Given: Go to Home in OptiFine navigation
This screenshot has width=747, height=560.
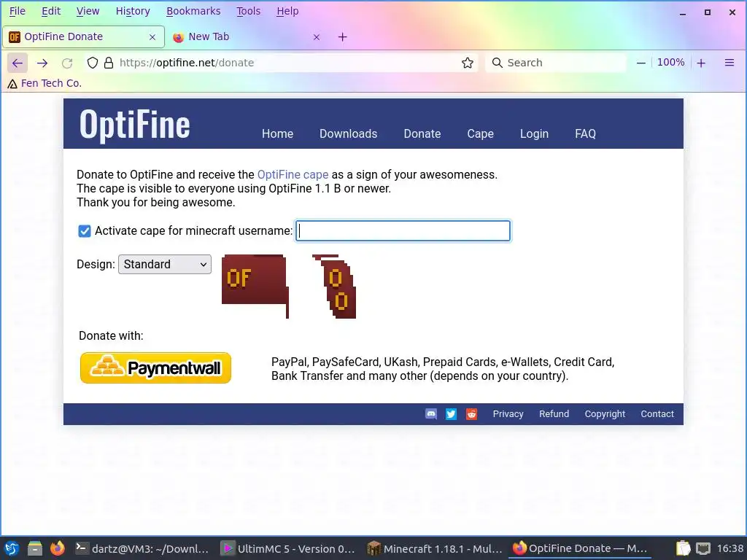Looking at the screenshot, I should (x=277, y=134).
